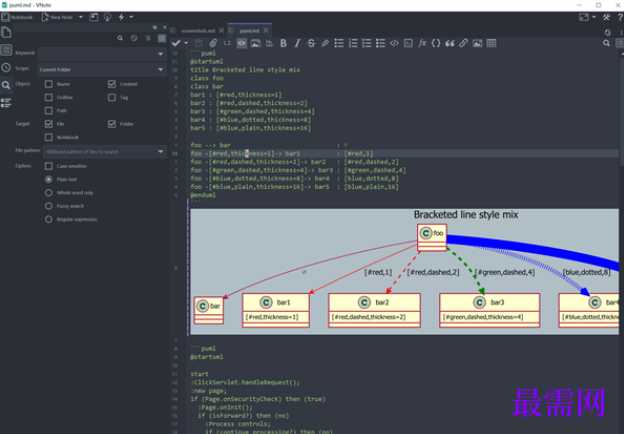Insert a link using the toolbar
The height and width of the screenshot is (434, 624).
pyautogui.click(x=463, y=43)
